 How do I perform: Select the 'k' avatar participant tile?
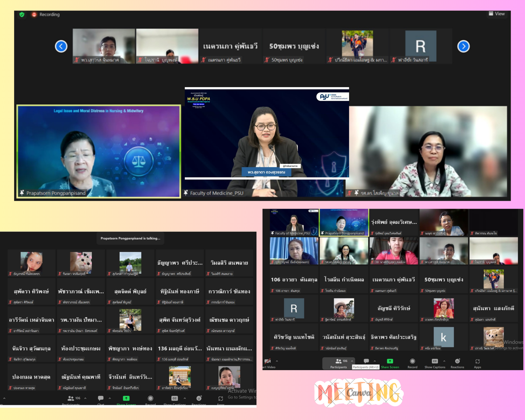pos(443,337)
